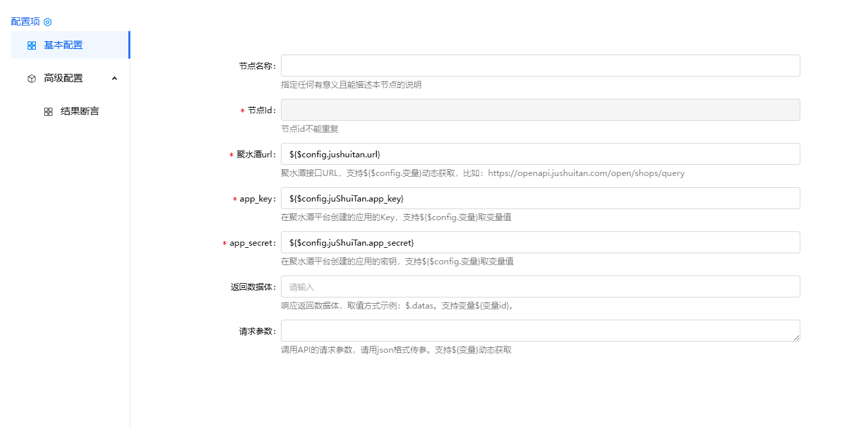Click the grid icon beside 结果断言
Image resolution: width=868 pixels, height=428 pixels.
(x=48, y=110)
